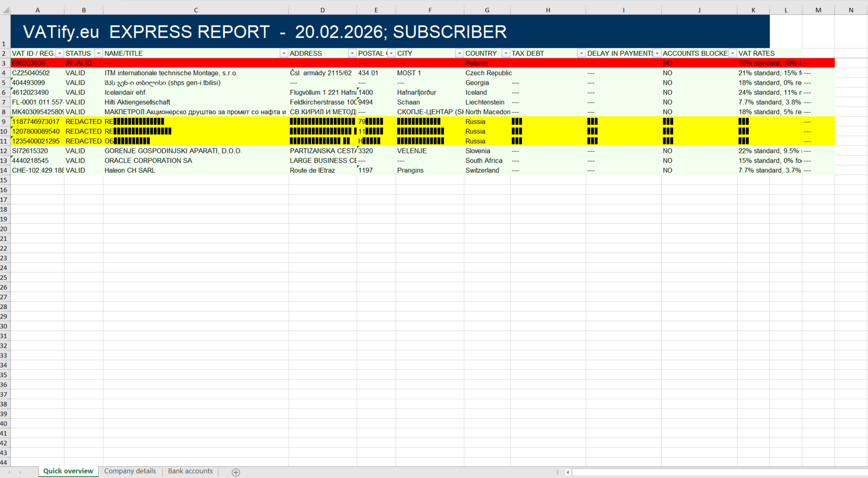Select column C header
The width and height of the screenshot is (868, 478).
click(196, 10)
